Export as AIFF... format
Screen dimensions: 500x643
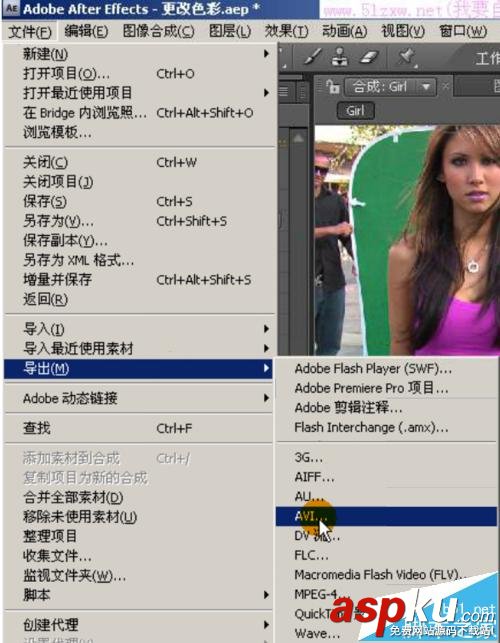pos(386,477)
